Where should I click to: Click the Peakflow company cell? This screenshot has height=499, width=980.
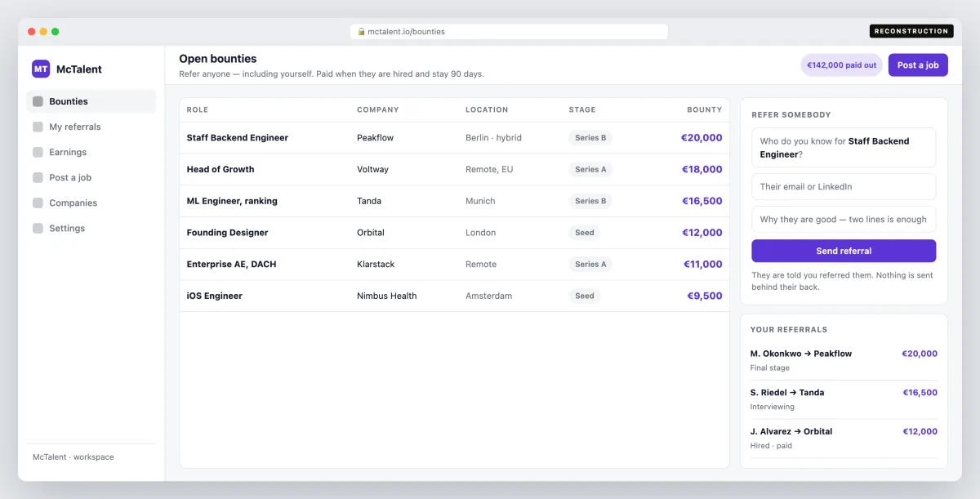pyautogui.click(x=375, y=138)
